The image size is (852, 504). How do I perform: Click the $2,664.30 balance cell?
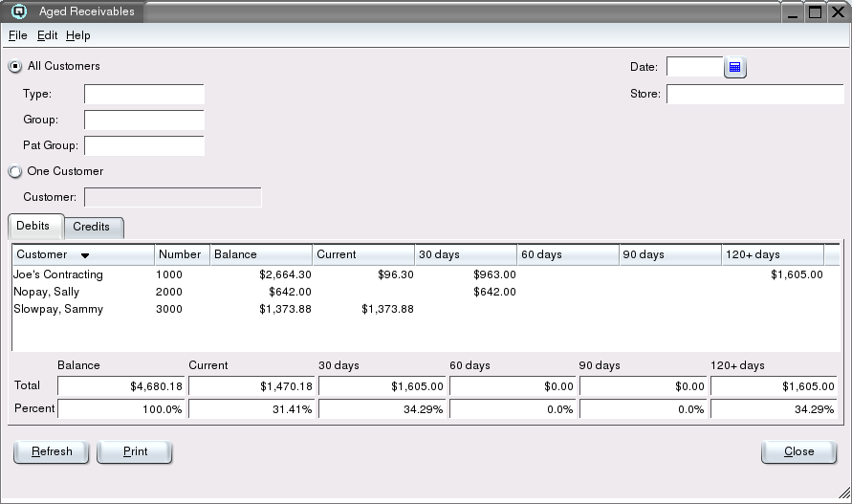click(285, 274)
